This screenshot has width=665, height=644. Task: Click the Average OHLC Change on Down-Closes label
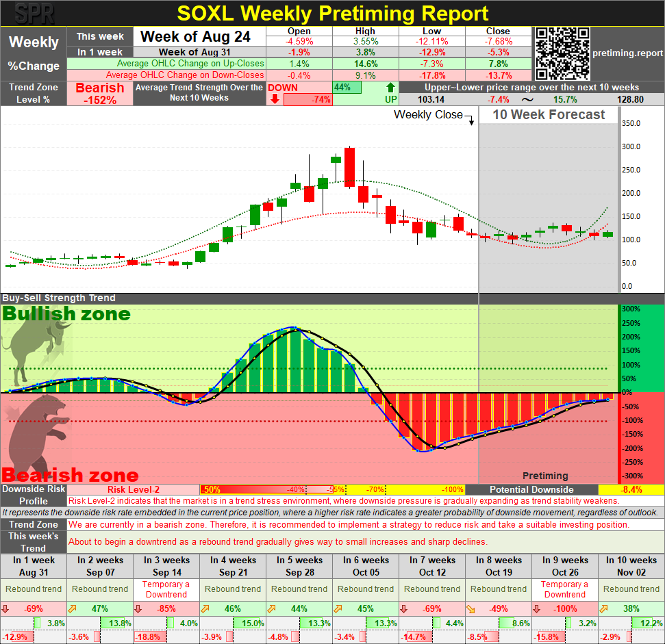(x=185, y=75)
